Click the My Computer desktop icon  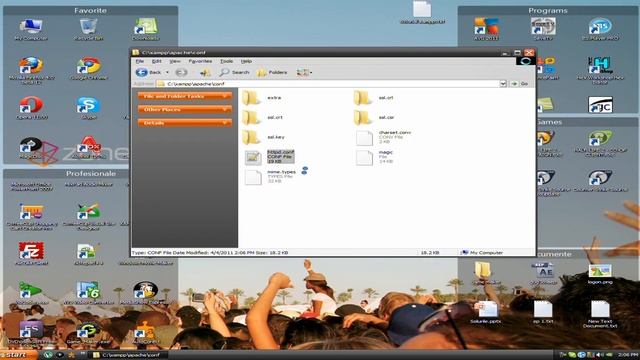(x=31, y=29)
